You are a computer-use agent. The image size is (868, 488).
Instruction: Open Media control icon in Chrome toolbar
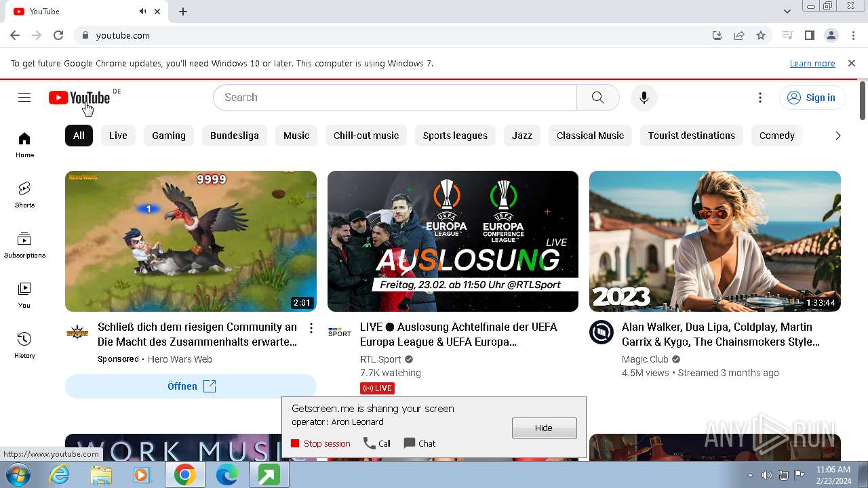point(787,35)
